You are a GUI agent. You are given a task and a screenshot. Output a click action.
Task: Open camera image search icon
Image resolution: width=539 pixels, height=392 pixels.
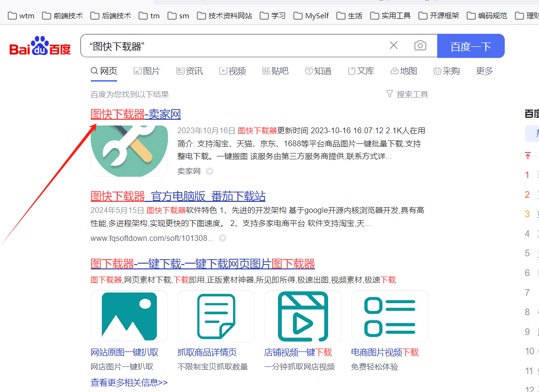(420, 45)
